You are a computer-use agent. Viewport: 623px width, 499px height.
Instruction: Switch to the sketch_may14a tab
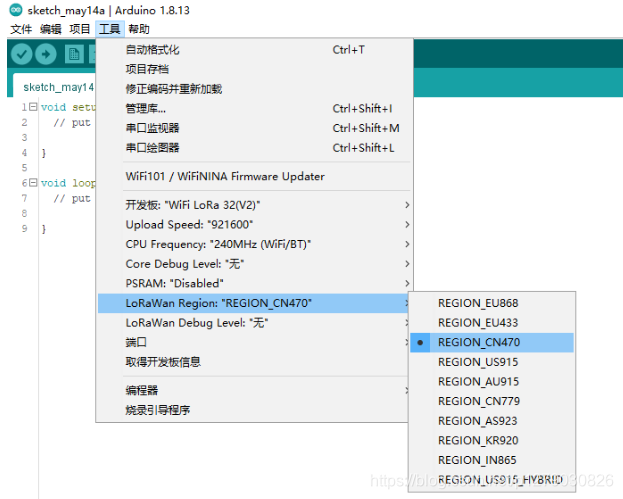(56, 87)
